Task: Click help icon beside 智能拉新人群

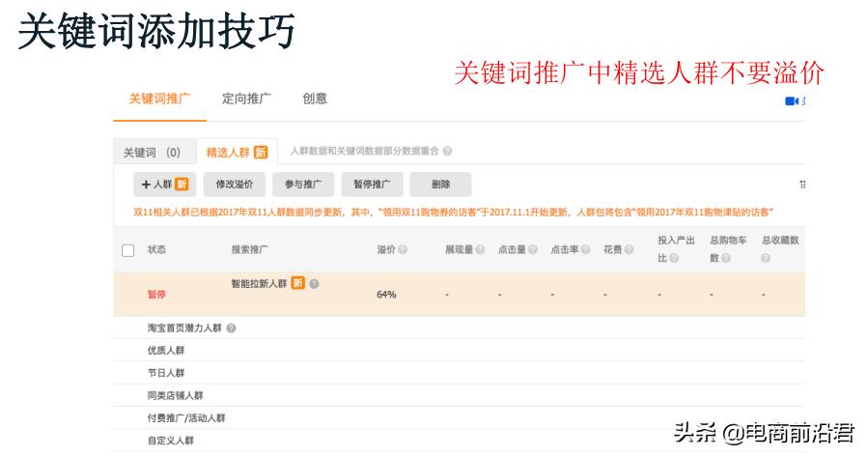Action: click(x=314, y=284)
